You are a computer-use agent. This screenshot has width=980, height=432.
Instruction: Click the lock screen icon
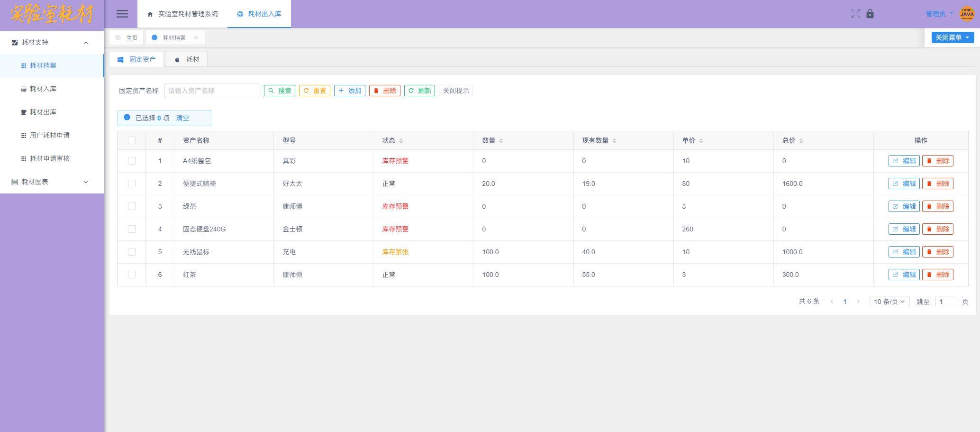click(x=870, y=14)
